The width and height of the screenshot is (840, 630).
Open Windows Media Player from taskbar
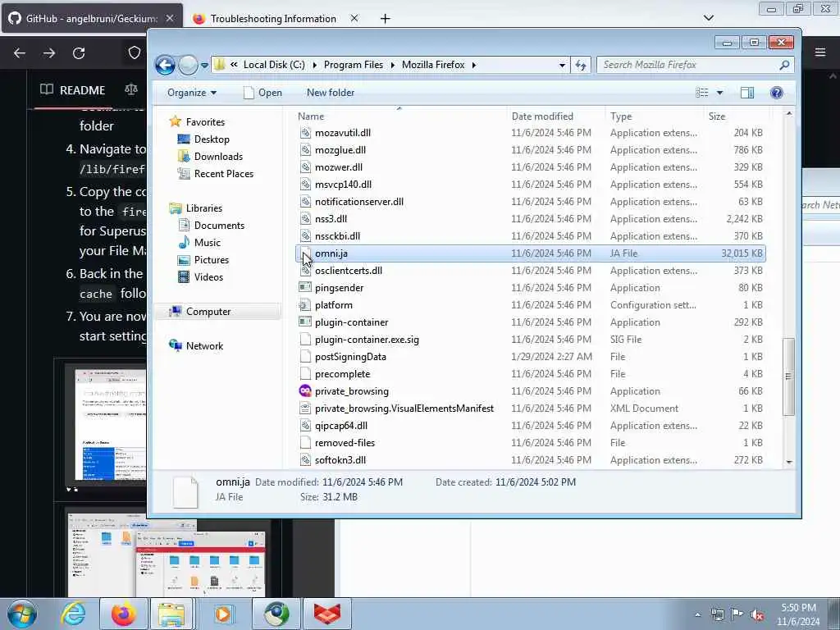pyautogui.click(x=223, y=614)
